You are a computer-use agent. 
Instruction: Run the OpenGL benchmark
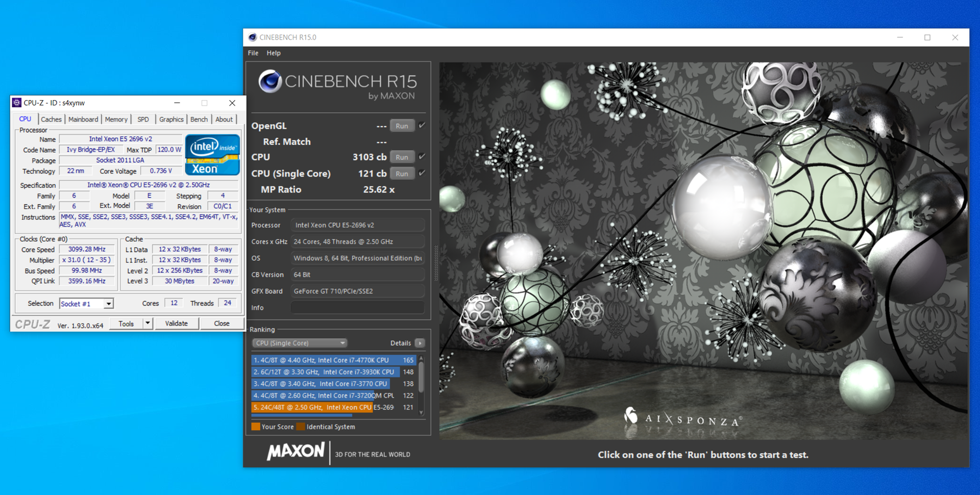click(402, 126)
